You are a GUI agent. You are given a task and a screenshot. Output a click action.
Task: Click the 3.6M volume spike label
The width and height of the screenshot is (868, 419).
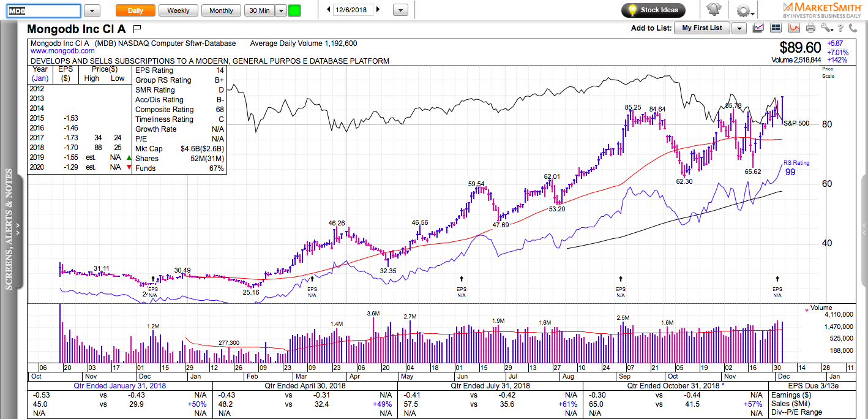point(373,314)
